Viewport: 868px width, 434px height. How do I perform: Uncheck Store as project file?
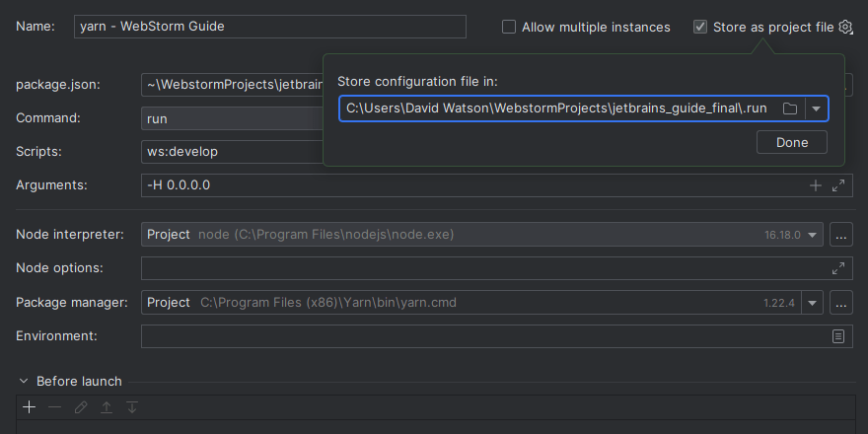(x=700, y=27)
